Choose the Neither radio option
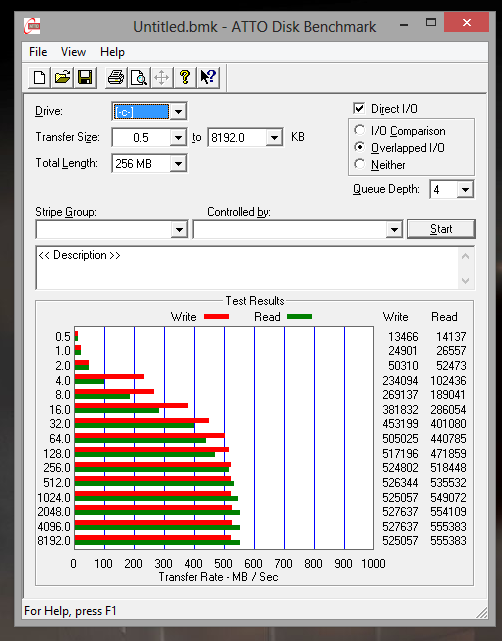This screenshot has height=641, width=502. [x=359, y=164]
